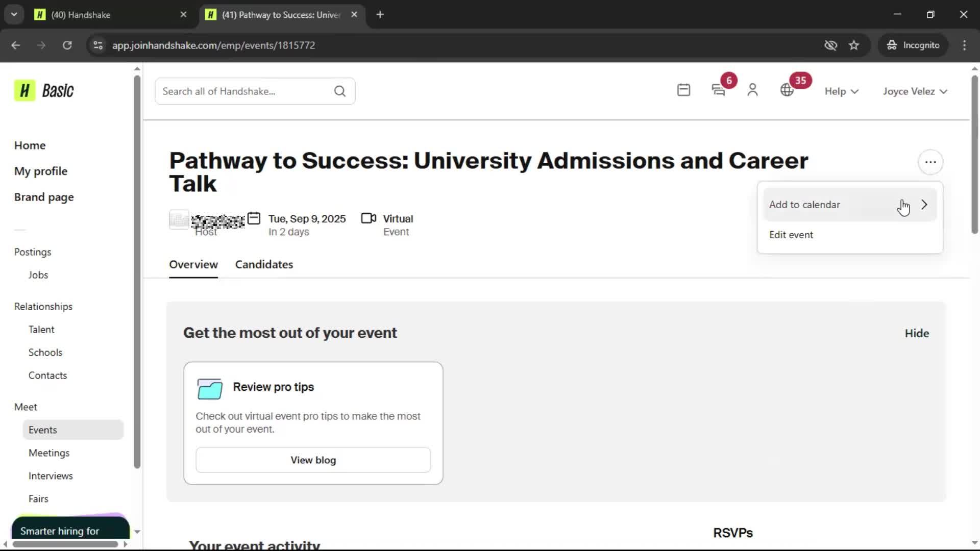Click the Review pro tips folder icon

[210, 389]
